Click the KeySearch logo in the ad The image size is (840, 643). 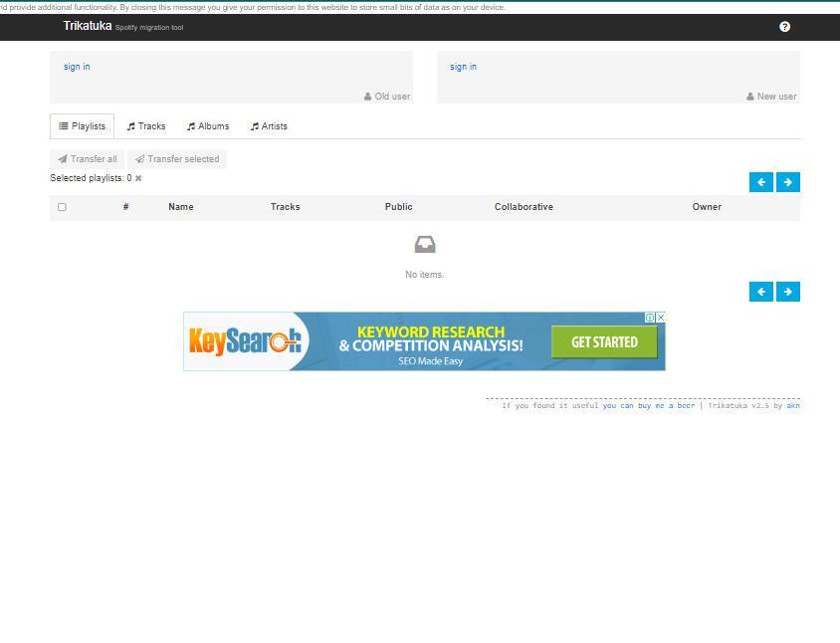pyautogui.click(x=246, y=341)
